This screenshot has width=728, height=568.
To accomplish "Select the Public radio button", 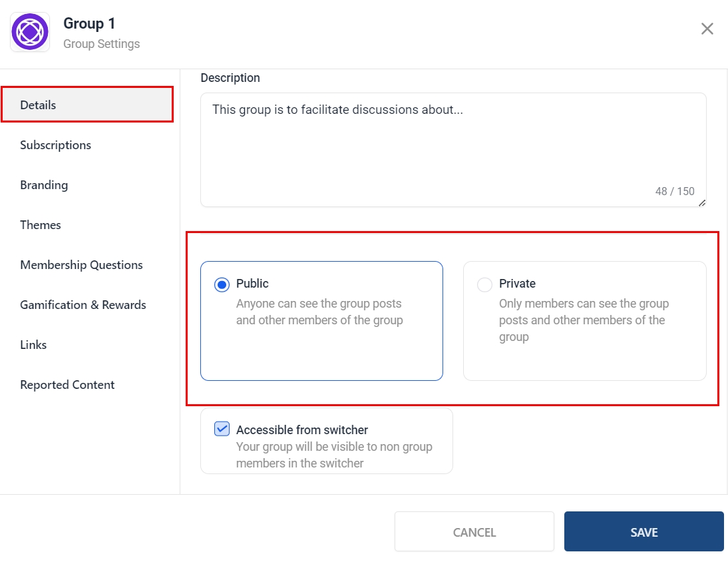I will coord(222,285).
